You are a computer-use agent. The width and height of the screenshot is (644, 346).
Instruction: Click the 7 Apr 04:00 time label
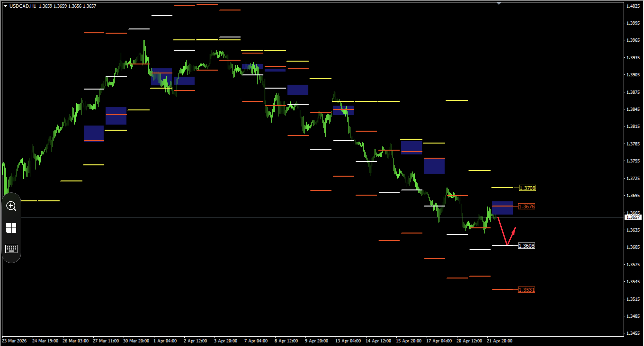(256, 341)
